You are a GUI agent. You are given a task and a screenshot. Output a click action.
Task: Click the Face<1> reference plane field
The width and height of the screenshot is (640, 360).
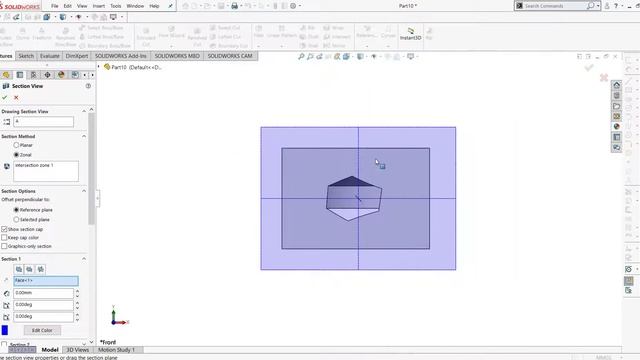pos(46,280)
